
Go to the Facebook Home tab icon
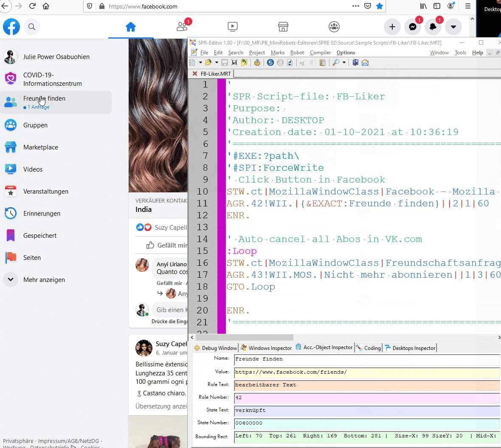tap(131, 27)
